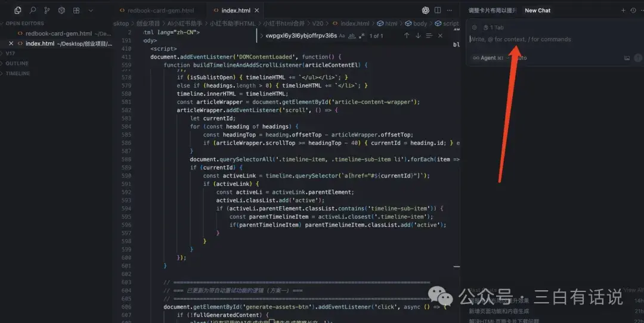Click the V20 breadcrumb

tap(317, 23)
